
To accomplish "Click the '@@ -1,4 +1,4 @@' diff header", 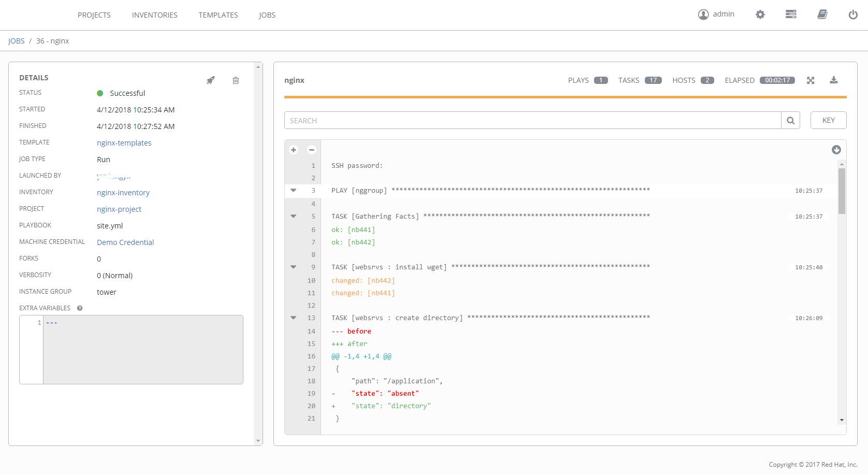I will click(x=361, y=356).
